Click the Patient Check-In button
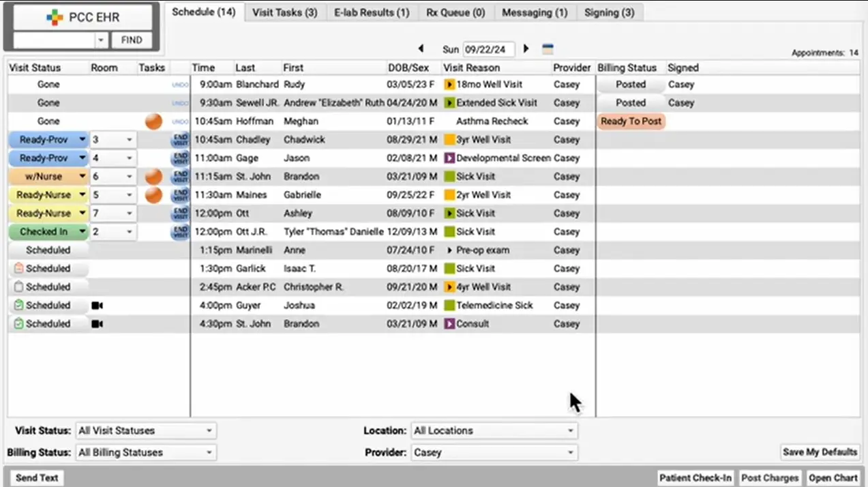 695,477
